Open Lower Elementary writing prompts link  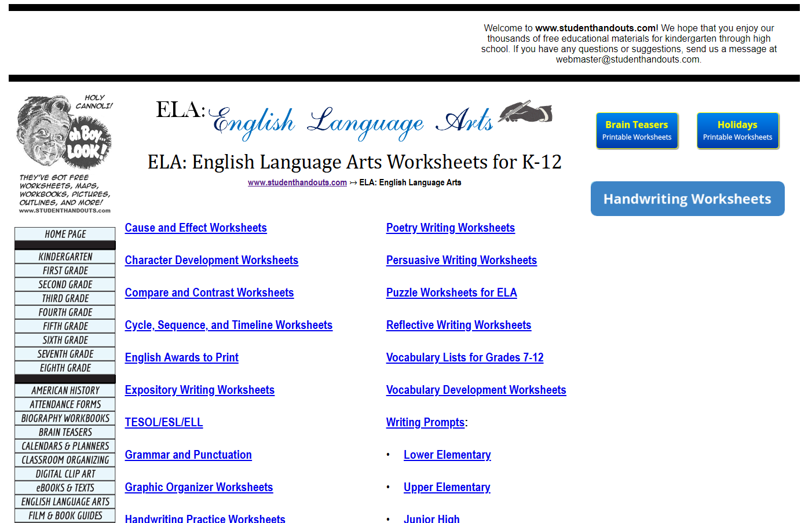[x=447, y=455]
